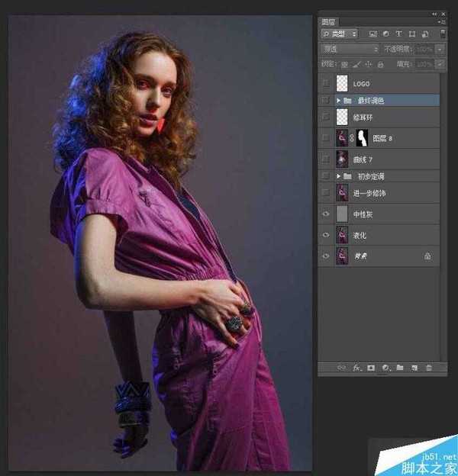Image resolution: width=458 pixels, height=476 pixels.
Task: Open the blend mode dropdown
Action: click(350, 49)
